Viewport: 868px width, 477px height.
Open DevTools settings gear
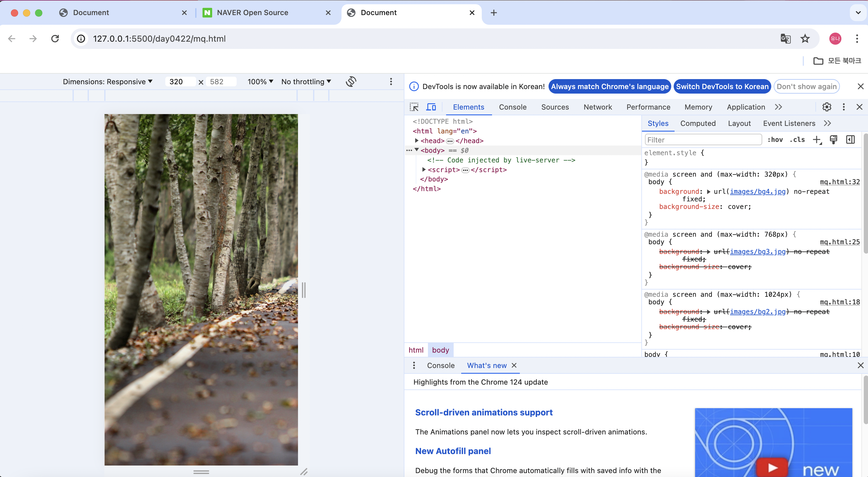point(827,107)
